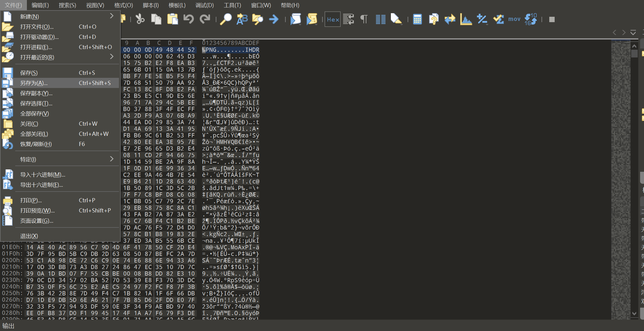This screenshot has height=331, width=644.
Task: Click the Find magnifier toolbar icon
Action: coord(226,19)
